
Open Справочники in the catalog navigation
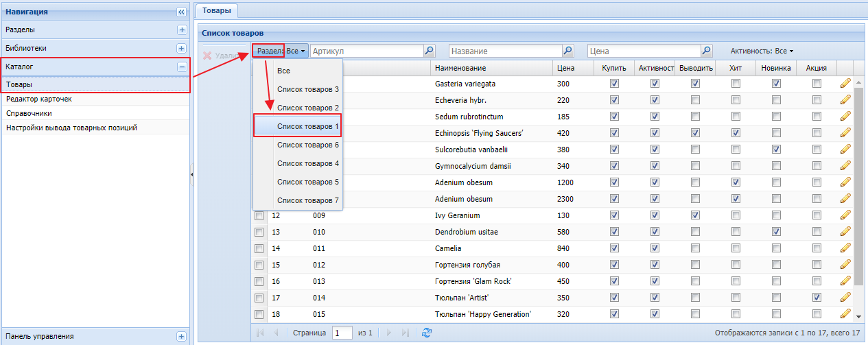30,113
